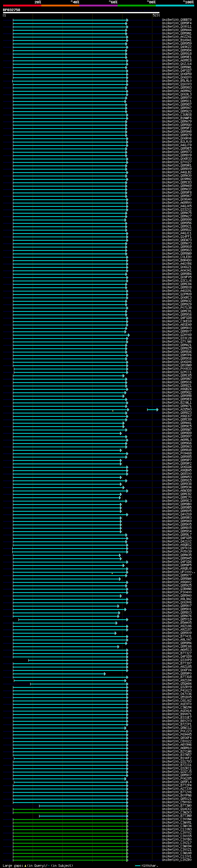The image size is (197, 868).
Task: Select hit label UniRef100_Q85Y19
Action: click(x=177, y=619)
